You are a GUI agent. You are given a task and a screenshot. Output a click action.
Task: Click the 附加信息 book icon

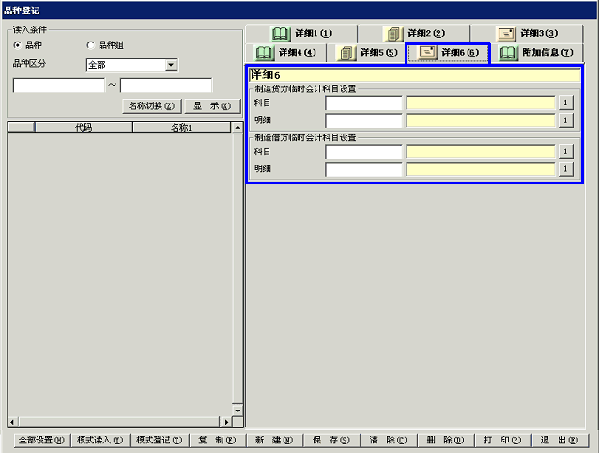[508, 52]
